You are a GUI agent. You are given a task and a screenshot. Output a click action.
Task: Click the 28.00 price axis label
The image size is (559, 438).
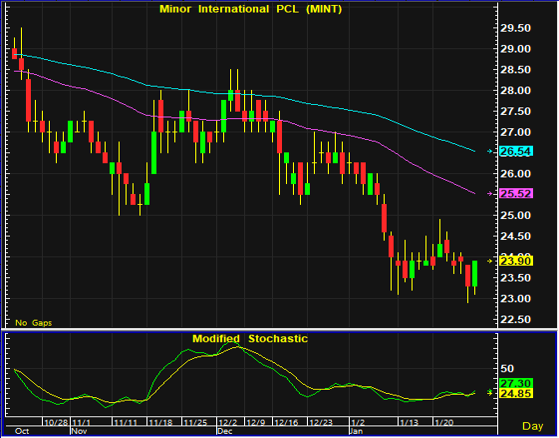click(516, 91)
